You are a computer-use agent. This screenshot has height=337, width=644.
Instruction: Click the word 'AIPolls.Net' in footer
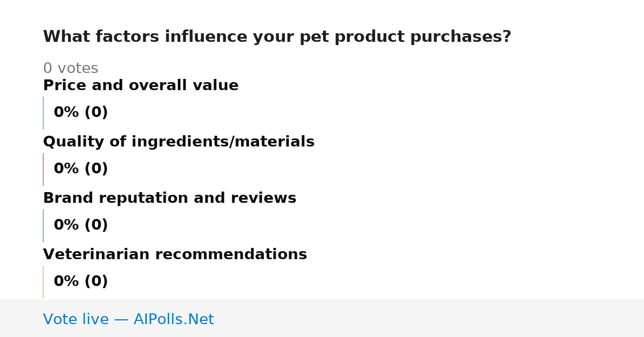coord(174,319)
